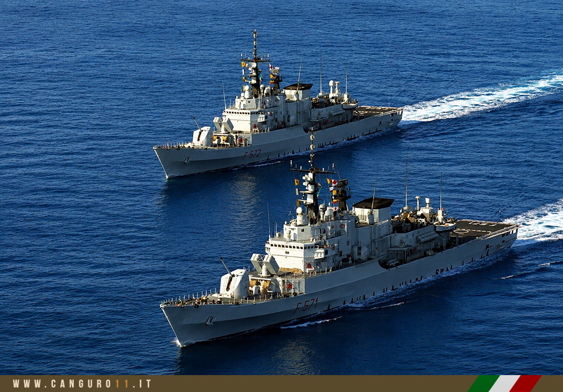Click the bow gun turret on F 572
The image size is (563, 392).
tap(202, 136)
